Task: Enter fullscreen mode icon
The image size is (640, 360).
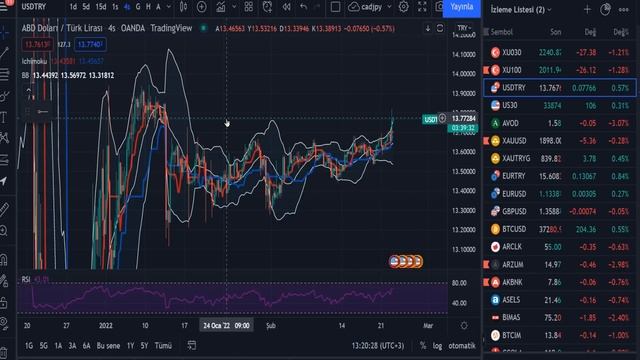Action: click(422, 7)
